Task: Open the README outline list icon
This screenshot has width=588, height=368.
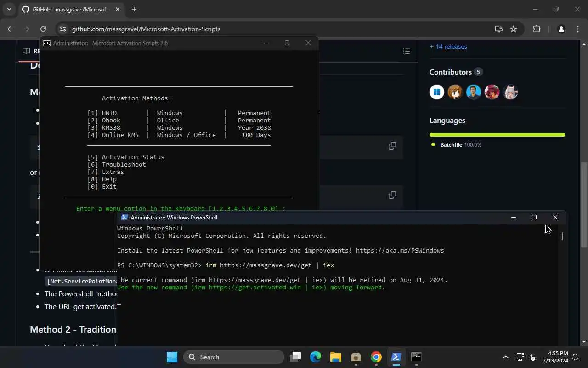Action: [407, 51]
